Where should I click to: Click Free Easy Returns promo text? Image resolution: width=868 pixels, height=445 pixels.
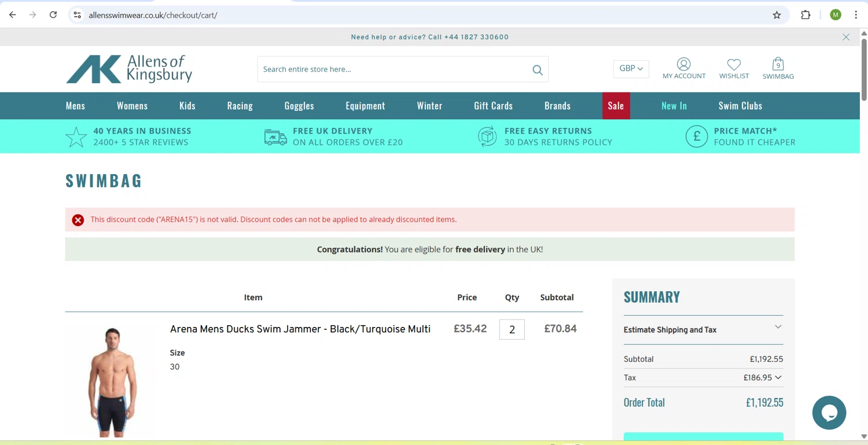point(558,137)
